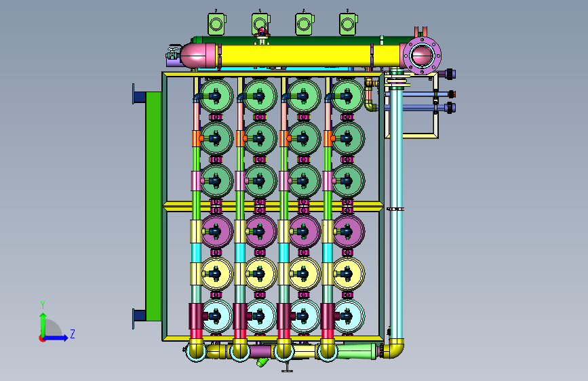Screen dimensions: 588x381
Task: Select the pink bolted flange on tank end
Action: coord(423,56)
